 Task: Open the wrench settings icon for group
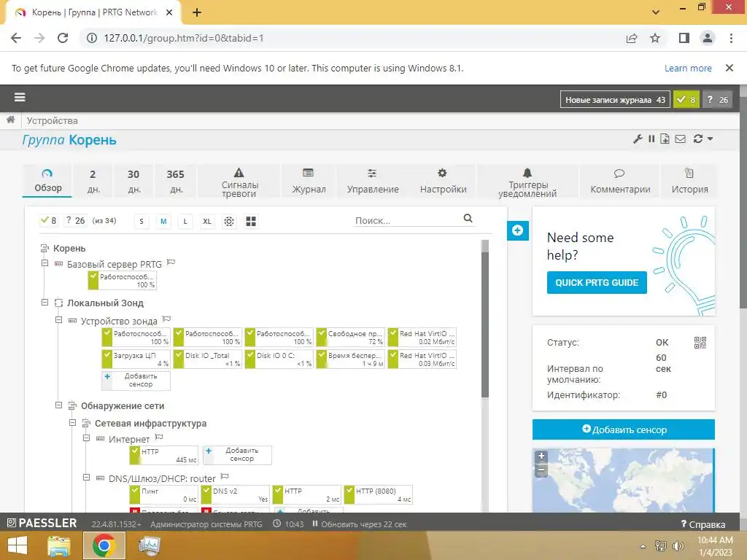[x=638, y=139]
